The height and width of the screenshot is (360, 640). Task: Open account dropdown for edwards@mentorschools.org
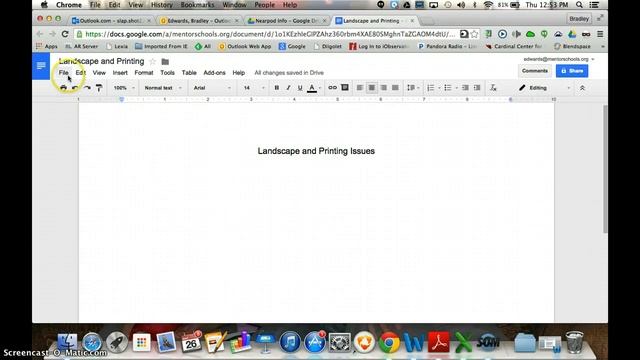558,59
